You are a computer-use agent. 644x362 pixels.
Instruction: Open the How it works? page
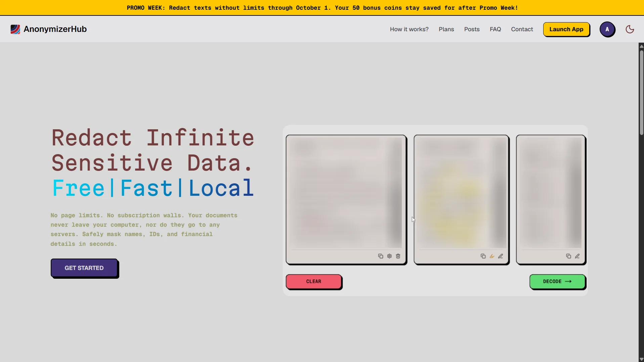pos(409,29)
